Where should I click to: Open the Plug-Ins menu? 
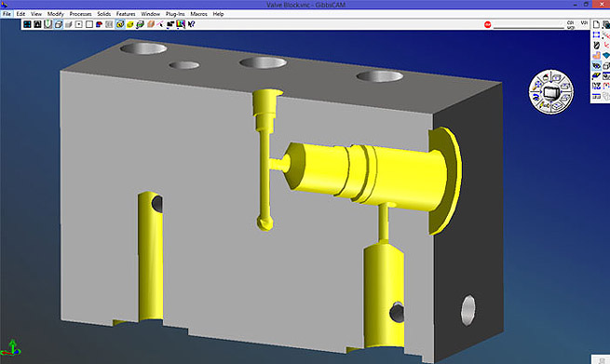click(175, 14)
